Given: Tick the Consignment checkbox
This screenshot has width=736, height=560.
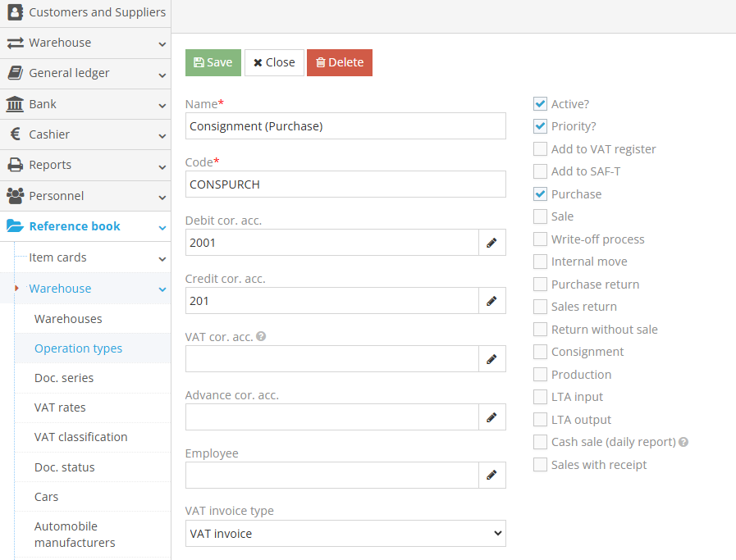Looking at the screenshot, I should 540,352.
